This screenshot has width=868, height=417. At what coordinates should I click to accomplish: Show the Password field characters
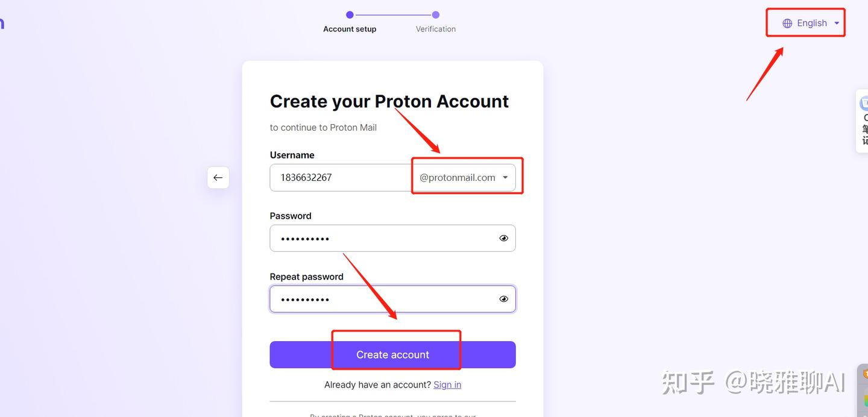504,238
